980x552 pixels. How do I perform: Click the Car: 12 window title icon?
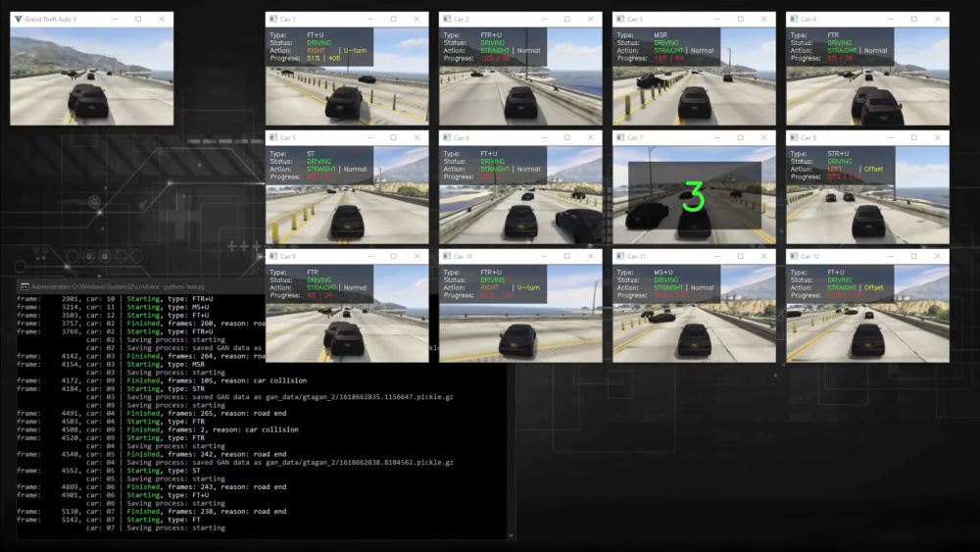794,256
